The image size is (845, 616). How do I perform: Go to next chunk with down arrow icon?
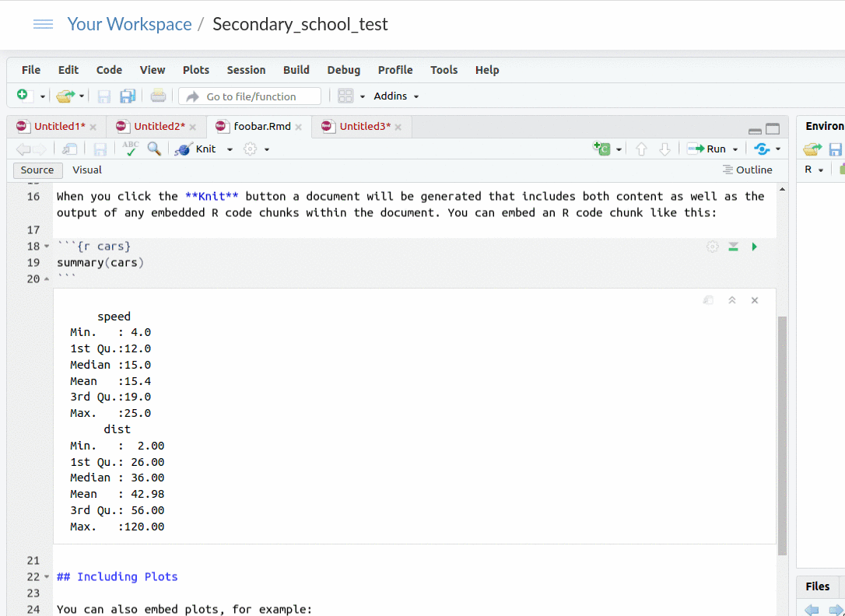665,149
